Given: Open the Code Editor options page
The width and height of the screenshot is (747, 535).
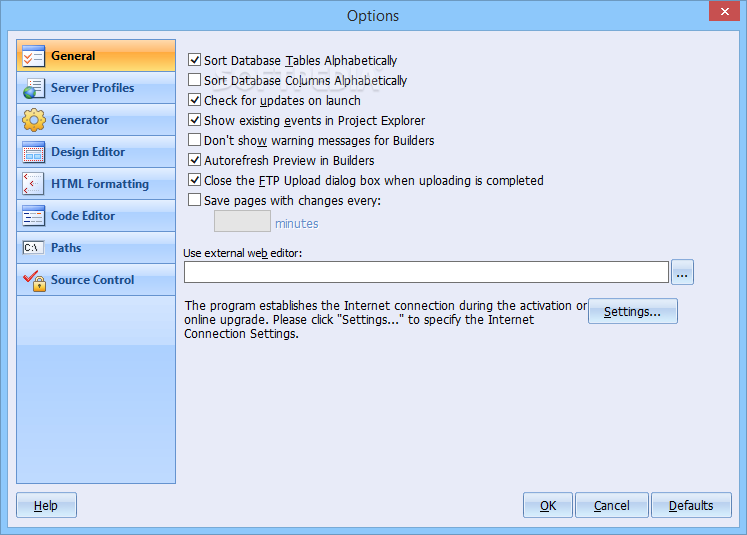Looking at the screenshot, I should [83, 216].
